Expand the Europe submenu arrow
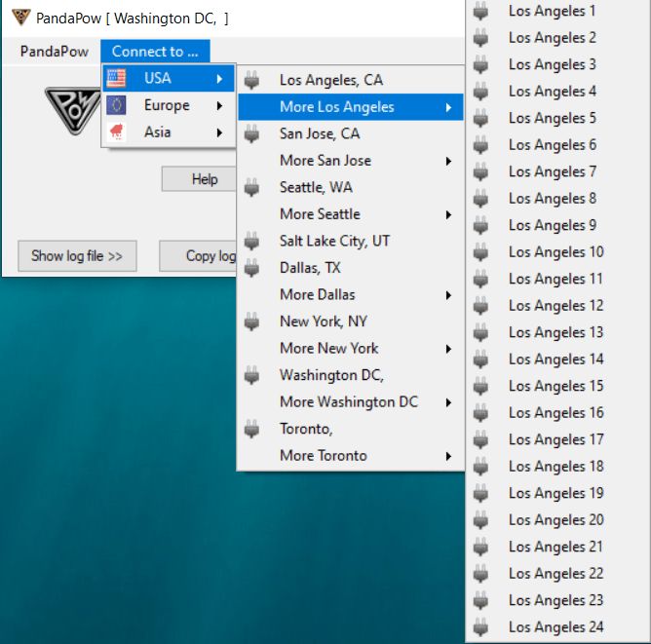Screen dimensions: 651x644 [x=219, y=105]
